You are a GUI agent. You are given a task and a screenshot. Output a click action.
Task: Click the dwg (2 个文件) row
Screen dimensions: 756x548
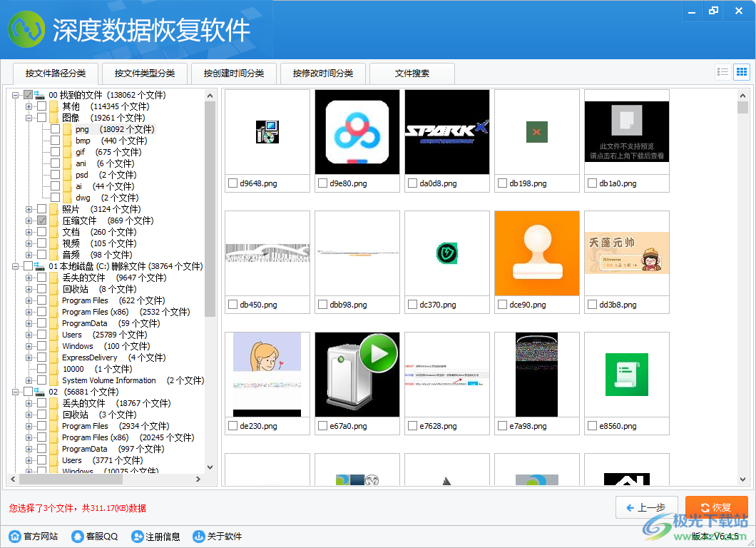pyautogui.click(x=107, y=198)
